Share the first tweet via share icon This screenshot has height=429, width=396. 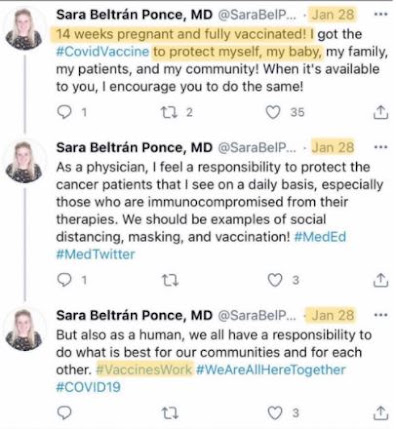[x=380, y=112]
